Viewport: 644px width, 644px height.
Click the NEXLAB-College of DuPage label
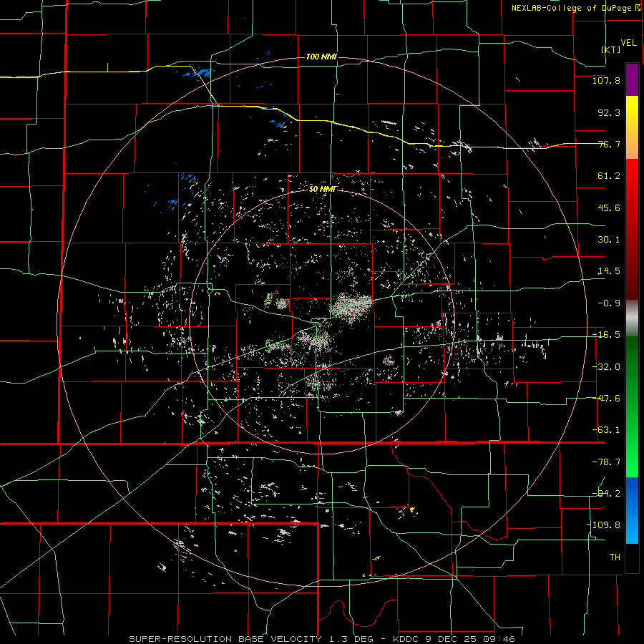tap(572, 8)
